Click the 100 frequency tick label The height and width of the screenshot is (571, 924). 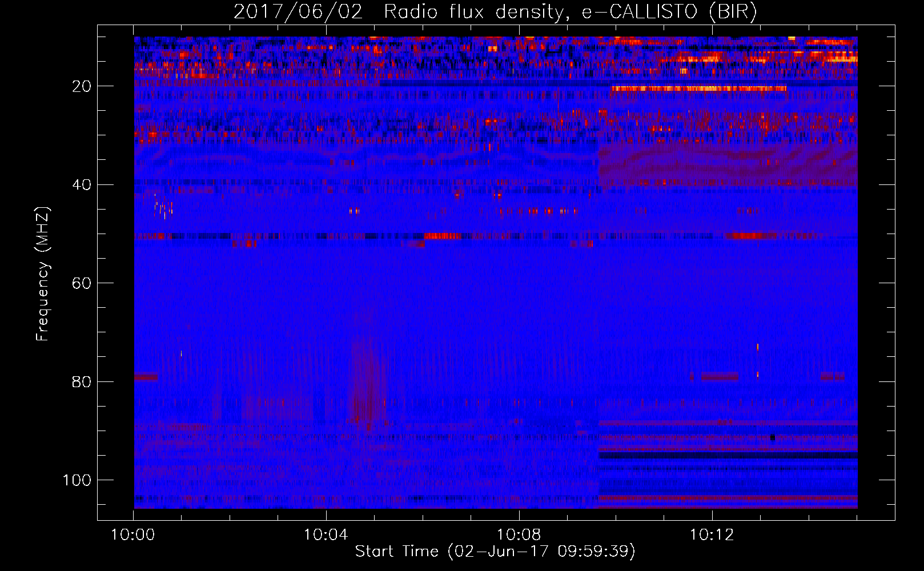point(78,480)
